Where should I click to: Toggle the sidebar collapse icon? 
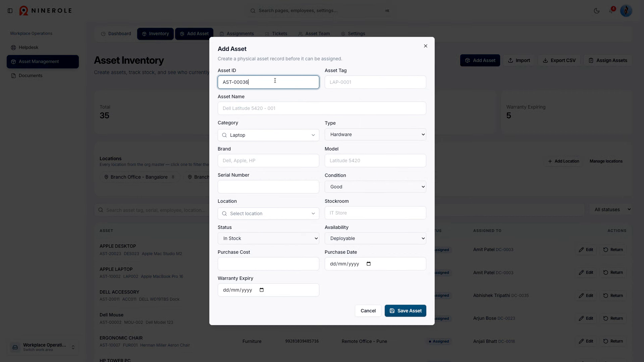pos(10,11)
